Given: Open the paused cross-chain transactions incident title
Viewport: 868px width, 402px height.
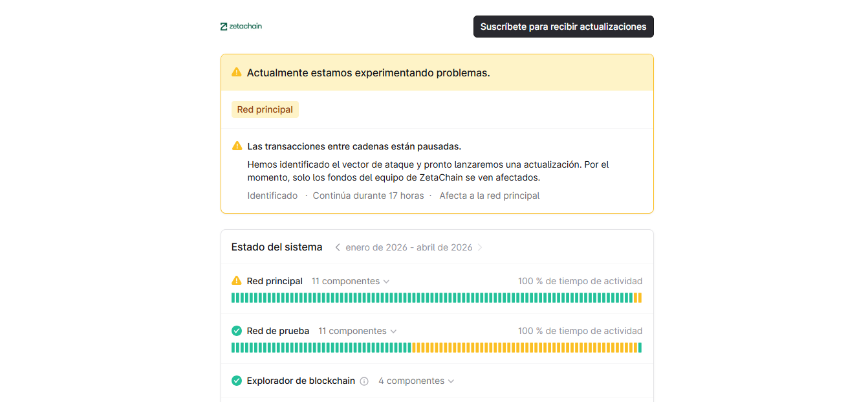Looking at the screenshot, I should coord(354,146).
